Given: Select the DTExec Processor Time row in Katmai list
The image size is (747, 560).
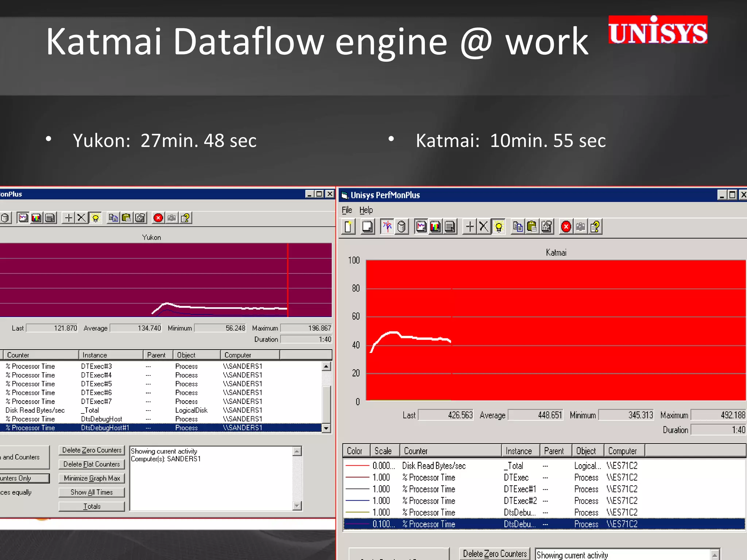Looking at the screenshot, I should pos(544,478).
